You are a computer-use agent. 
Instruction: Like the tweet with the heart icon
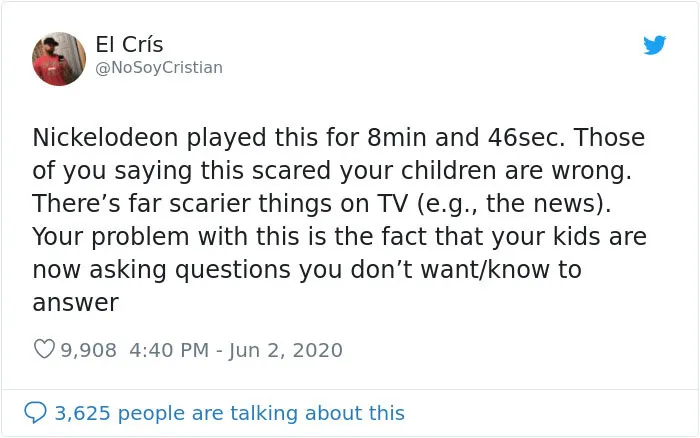(44, 349)
